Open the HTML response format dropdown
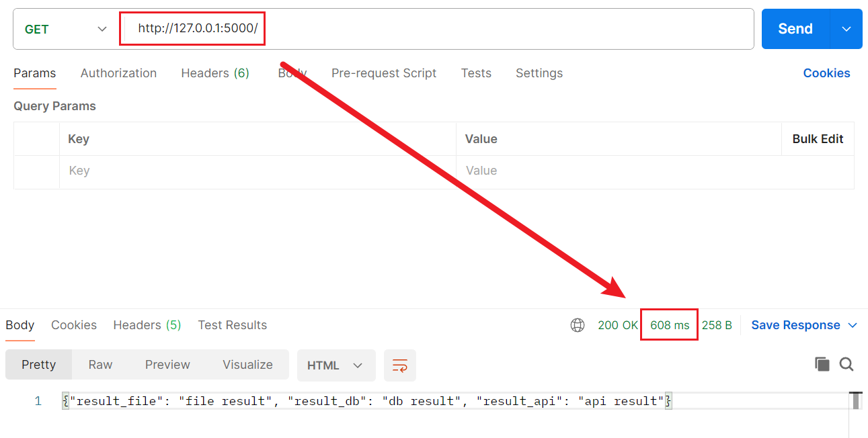Screen dimensions: 868x438 [335, 365]
